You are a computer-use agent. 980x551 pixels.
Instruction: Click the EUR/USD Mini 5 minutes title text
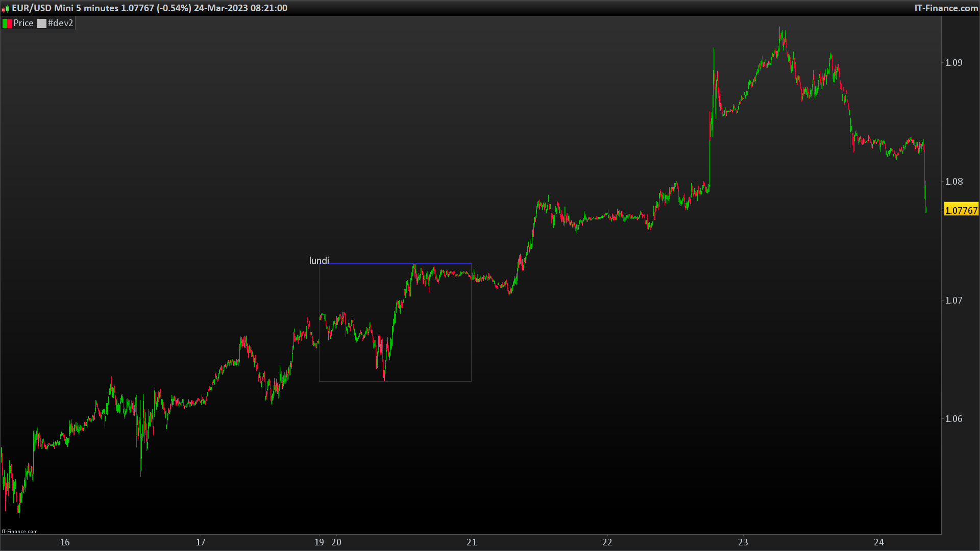point(65,8)
